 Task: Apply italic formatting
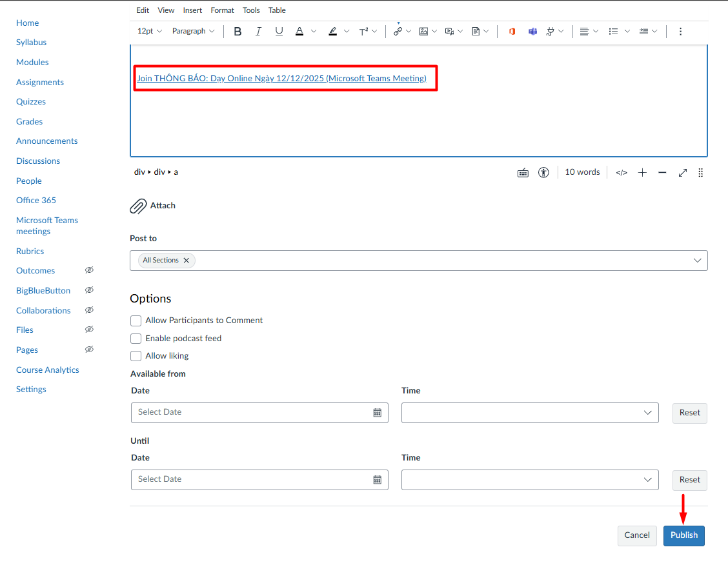point(258,31)
